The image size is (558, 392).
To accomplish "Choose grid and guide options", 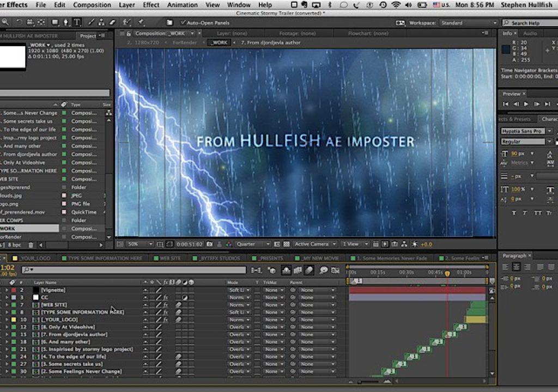I will (x=160, y=244).
